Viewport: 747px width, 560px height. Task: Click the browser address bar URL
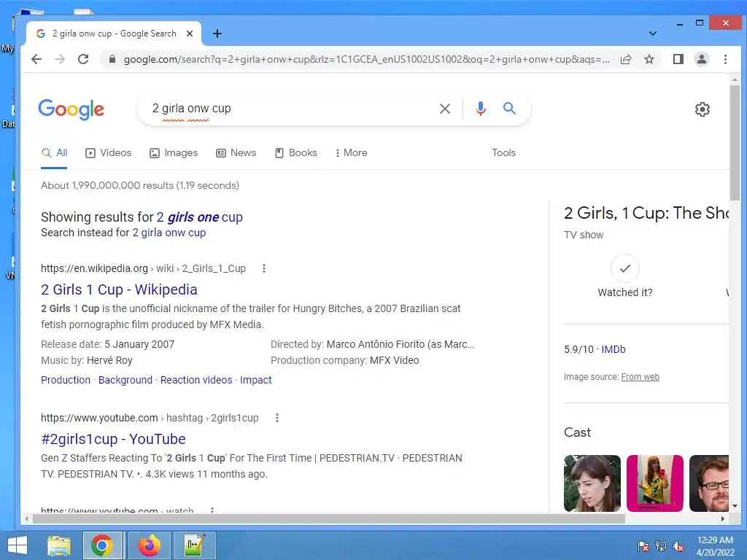[x=366, y=59]
